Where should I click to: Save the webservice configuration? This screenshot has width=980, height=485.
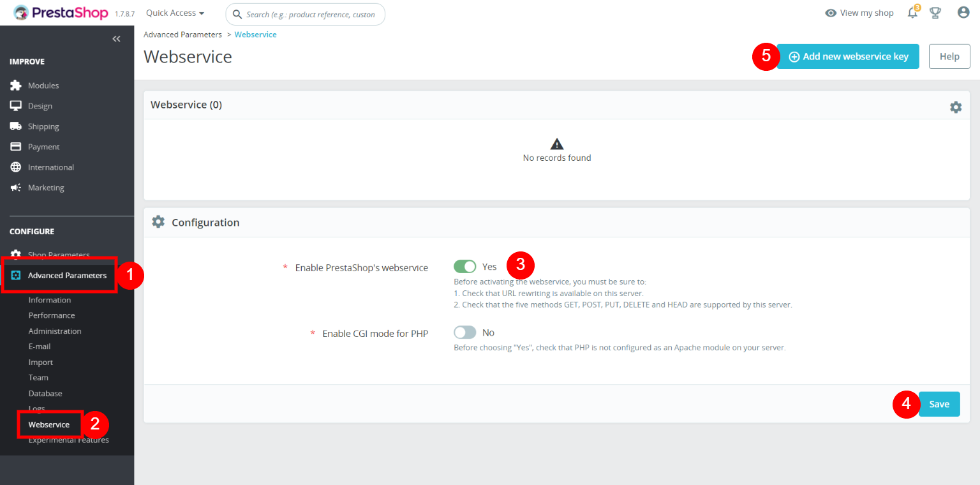[x=939, y=404]
